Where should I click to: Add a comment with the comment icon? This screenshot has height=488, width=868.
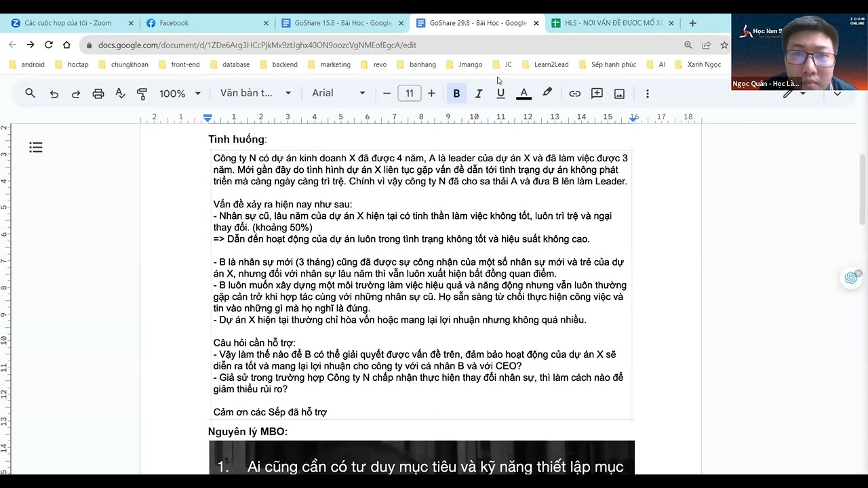(597, 94)
